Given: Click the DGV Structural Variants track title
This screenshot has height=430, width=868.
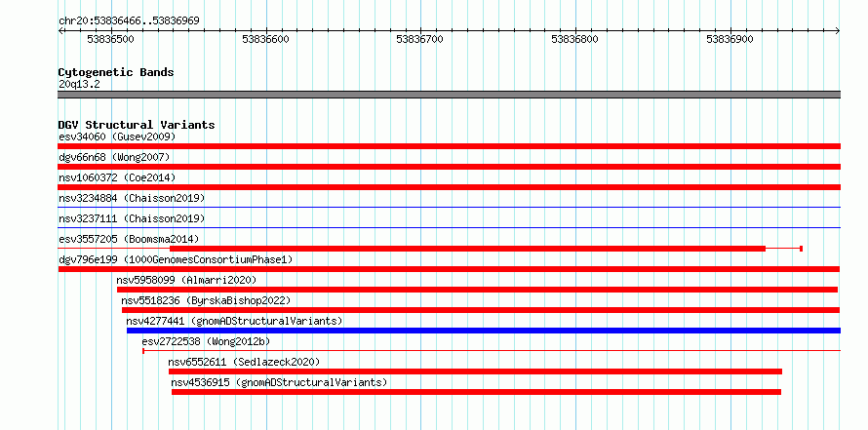Looking at the screenshot, I should (137, 125).
